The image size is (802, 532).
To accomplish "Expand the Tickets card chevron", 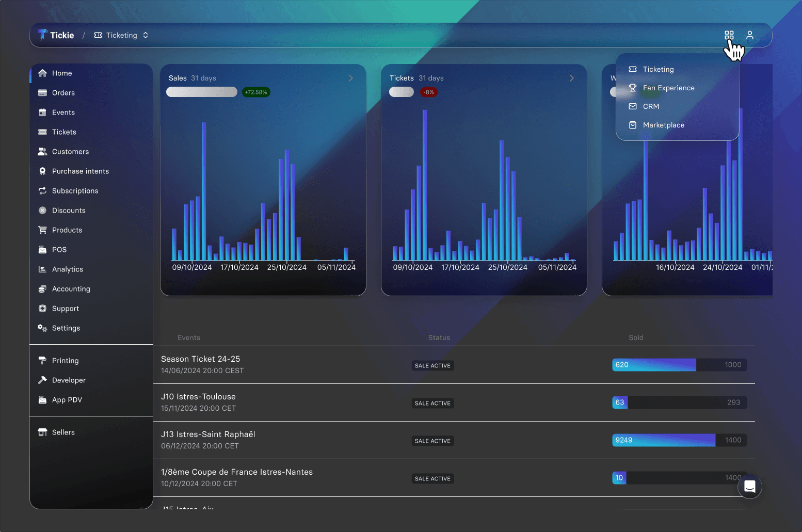I will (572, 78).
